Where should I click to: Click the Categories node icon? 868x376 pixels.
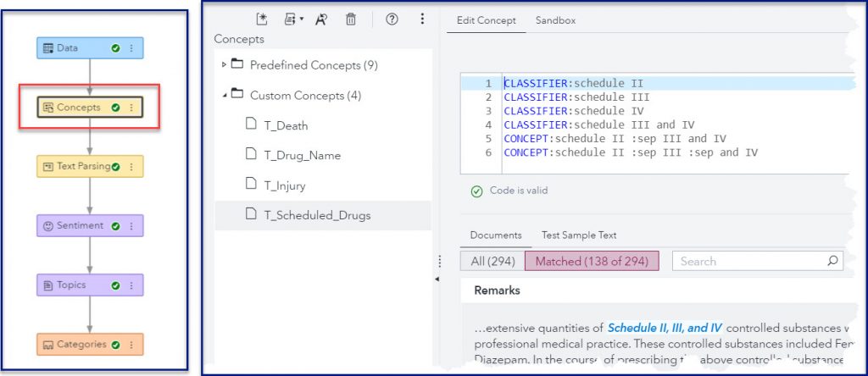(x=47, y=345)
